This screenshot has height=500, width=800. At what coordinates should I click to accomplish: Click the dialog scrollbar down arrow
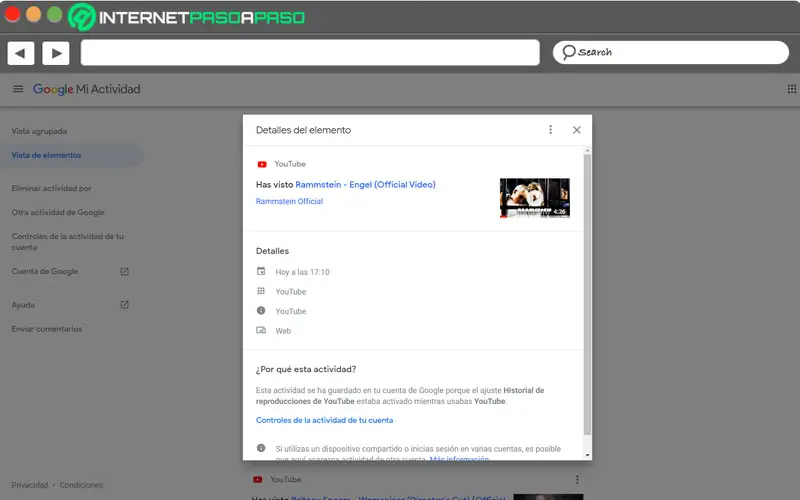tap(587, 455)
